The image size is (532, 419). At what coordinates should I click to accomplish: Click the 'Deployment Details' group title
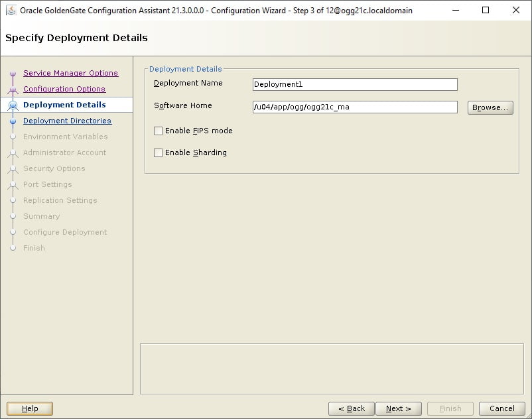click(x=186, y=69)
